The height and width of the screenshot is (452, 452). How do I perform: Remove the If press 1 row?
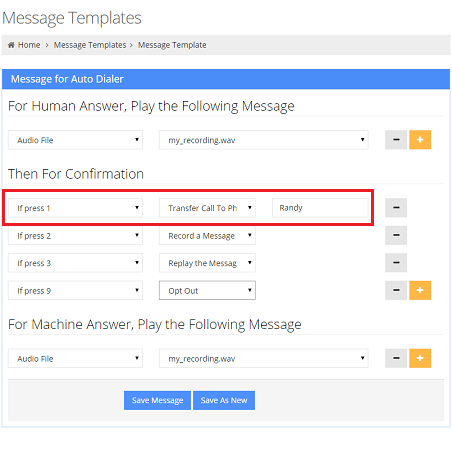[396, 208]
